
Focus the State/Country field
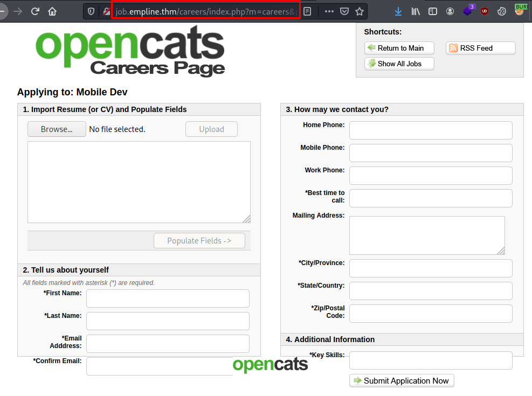[x=431, y=291]
